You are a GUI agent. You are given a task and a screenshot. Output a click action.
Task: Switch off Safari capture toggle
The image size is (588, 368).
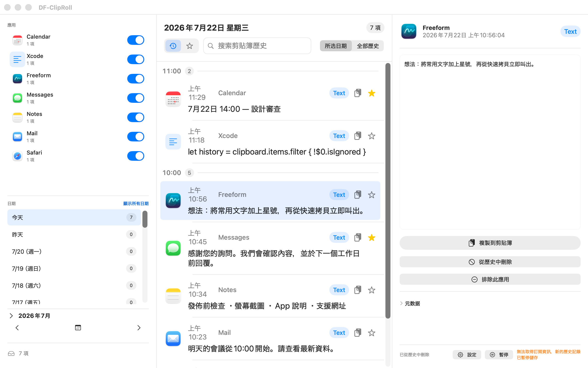pyautogui.click(x=136, y=156)
